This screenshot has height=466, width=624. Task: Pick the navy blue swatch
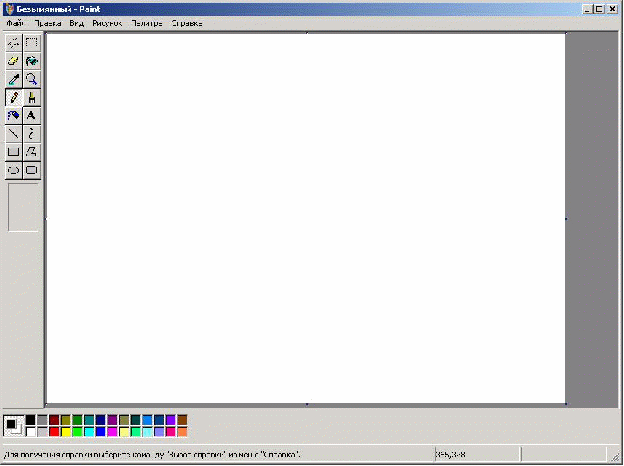(x=101, y=420)
